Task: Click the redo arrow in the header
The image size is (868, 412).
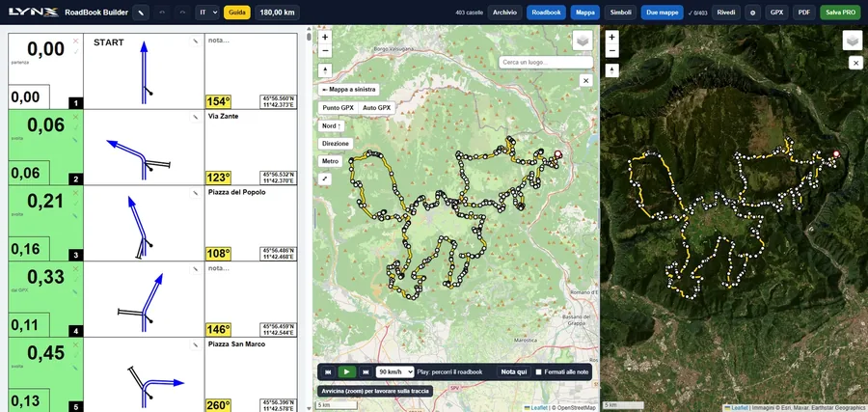Action: coord(182,13)
